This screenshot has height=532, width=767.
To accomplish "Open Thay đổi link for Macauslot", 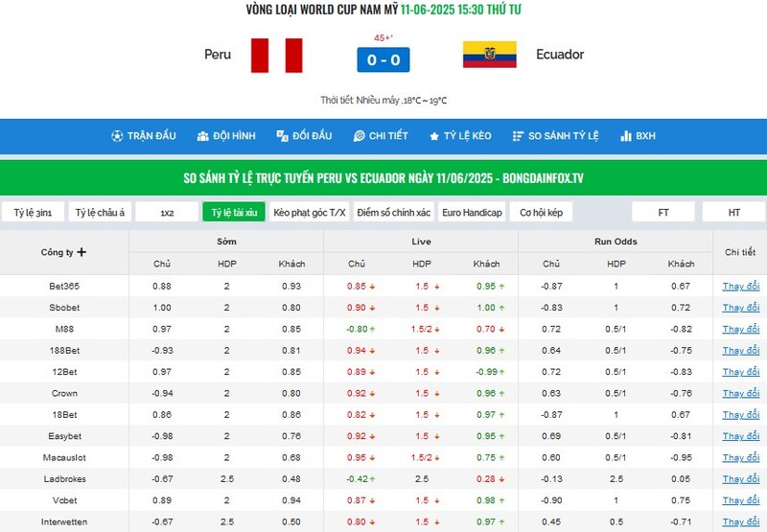I will [x=741, y=457].
